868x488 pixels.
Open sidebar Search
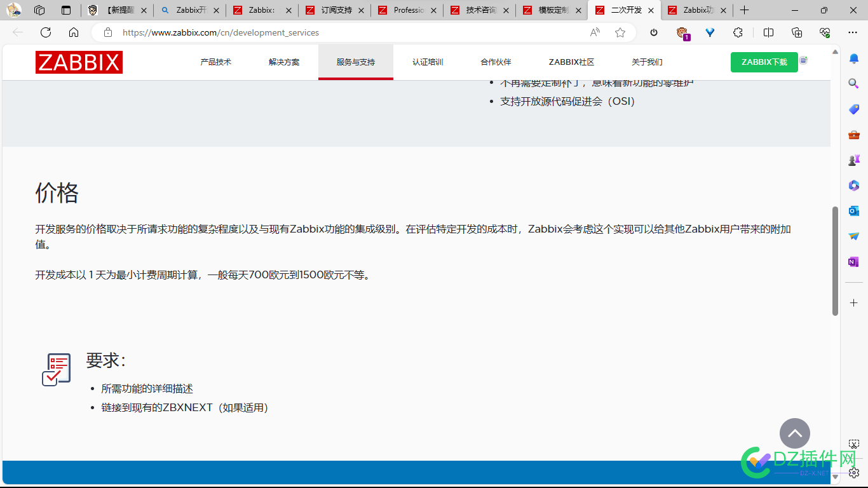click(854, 83)
